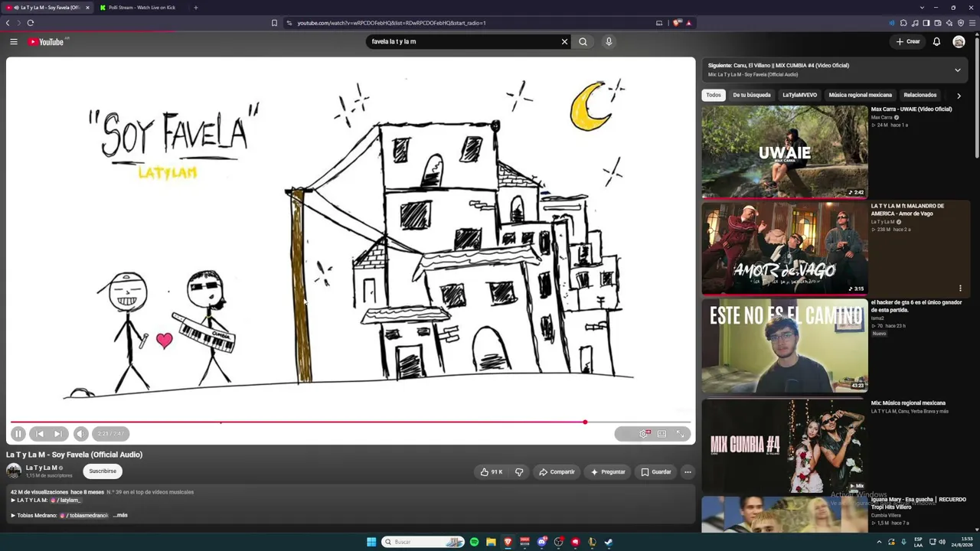Open the media control music-note icon

point(915,23)
